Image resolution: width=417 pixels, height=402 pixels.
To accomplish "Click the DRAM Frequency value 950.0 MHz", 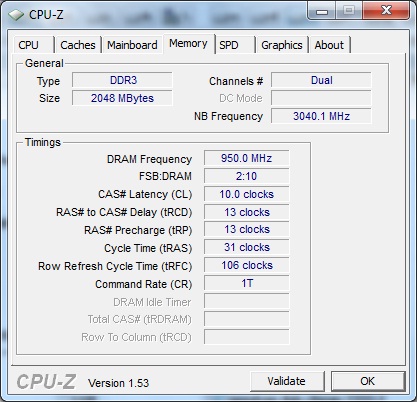I will pos(247,158).
